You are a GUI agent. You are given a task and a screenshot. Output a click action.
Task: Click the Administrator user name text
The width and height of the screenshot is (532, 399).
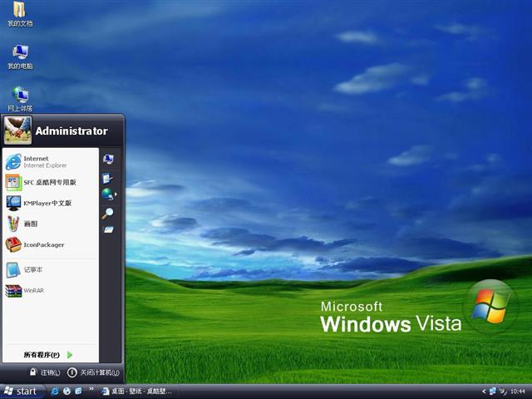click(x=71, y=131)
